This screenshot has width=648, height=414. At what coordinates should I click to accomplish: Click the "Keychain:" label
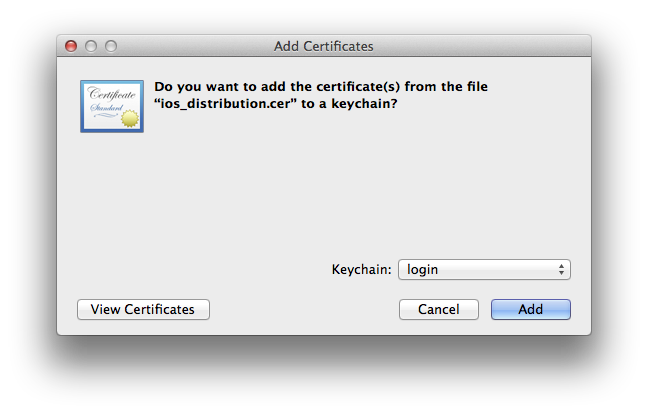click(361, 269)
